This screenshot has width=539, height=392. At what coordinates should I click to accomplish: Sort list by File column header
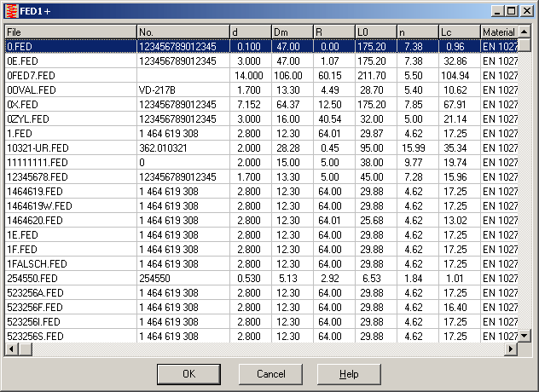pyautogui.click(x=70, y=32)
